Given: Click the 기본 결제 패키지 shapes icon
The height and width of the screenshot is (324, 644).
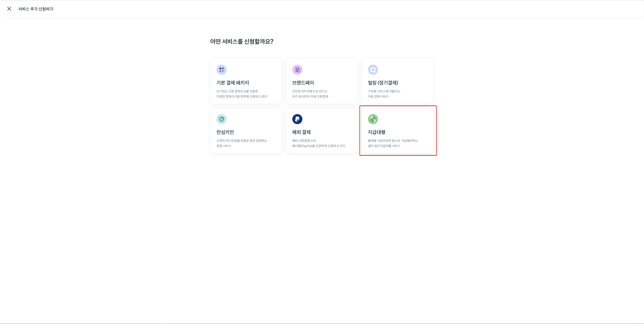Looking at the screenshot, I should point(221,70).
